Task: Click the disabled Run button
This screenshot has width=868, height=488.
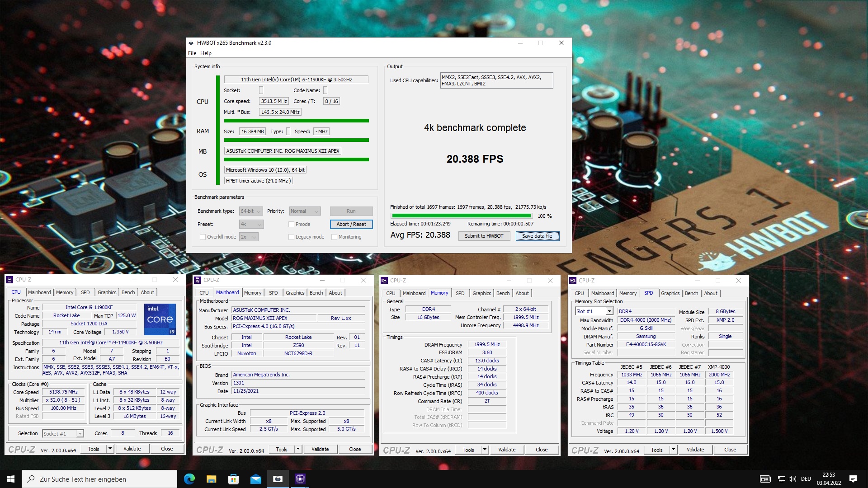Action: [351, 211]
